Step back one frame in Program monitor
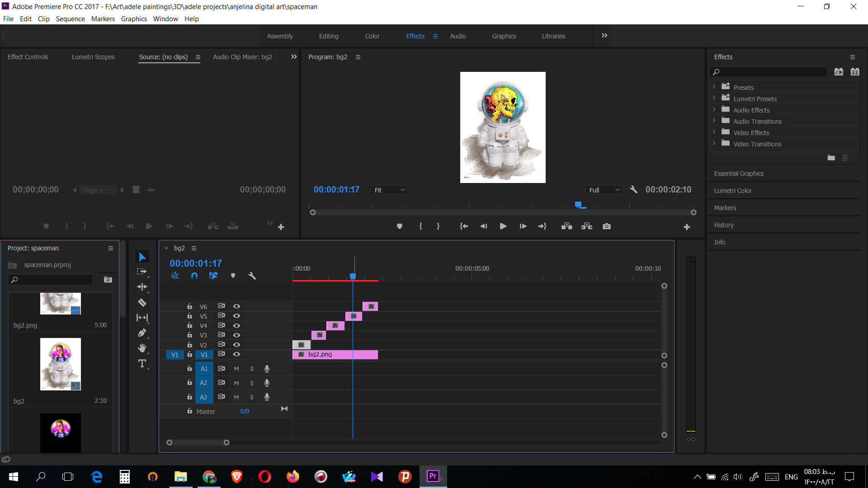 pos(483,226)
